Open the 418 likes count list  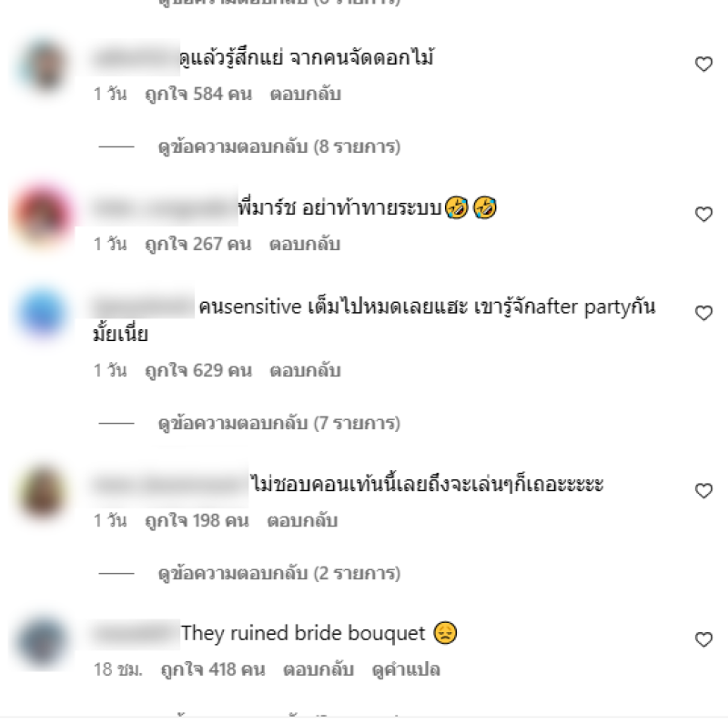213,669
